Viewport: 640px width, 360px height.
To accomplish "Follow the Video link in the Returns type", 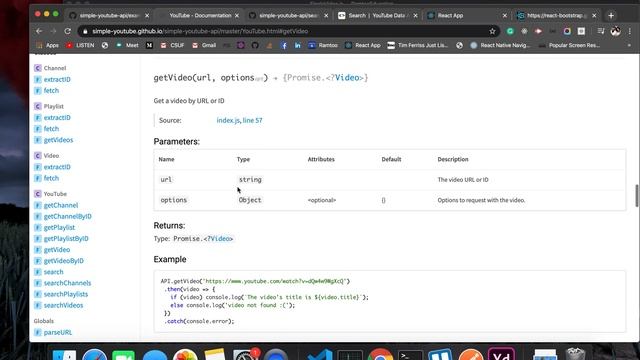I will (220, 239).
